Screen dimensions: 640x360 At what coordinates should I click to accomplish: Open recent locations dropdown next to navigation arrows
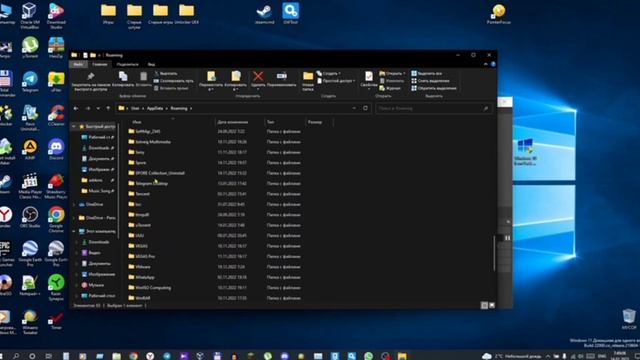coord(98,108)
